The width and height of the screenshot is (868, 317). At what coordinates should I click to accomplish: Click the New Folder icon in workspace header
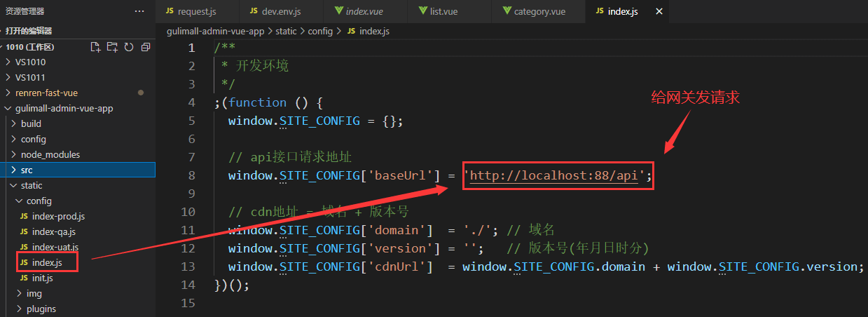coord(113,47)
